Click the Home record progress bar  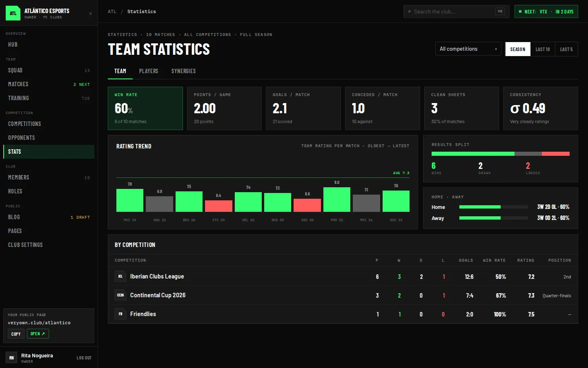click(494, 207)
